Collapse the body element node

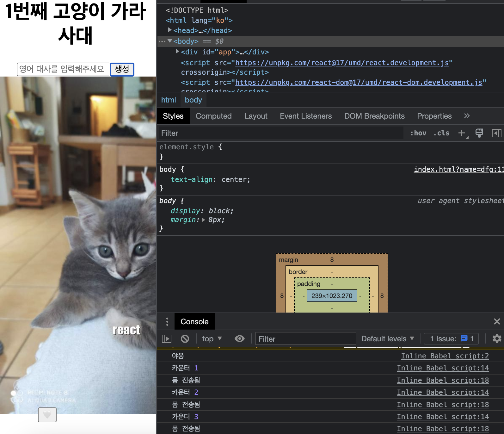click(x=170, y=41)
